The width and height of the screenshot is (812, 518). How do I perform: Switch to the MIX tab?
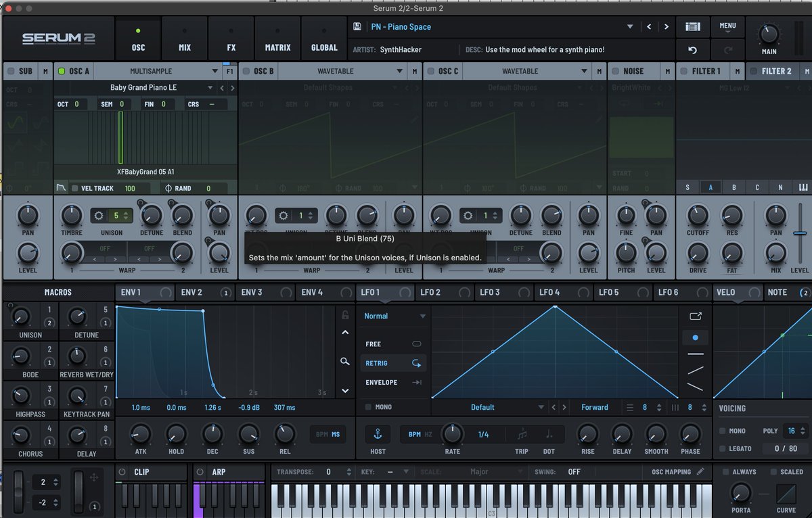[185, 39]
